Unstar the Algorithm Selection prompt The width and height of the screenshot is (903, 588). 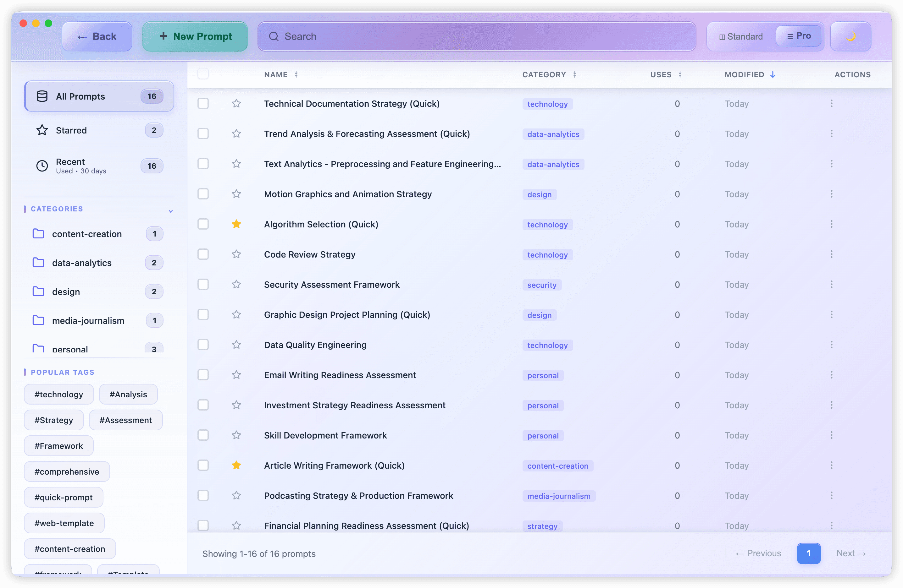[x=236, y=224]
